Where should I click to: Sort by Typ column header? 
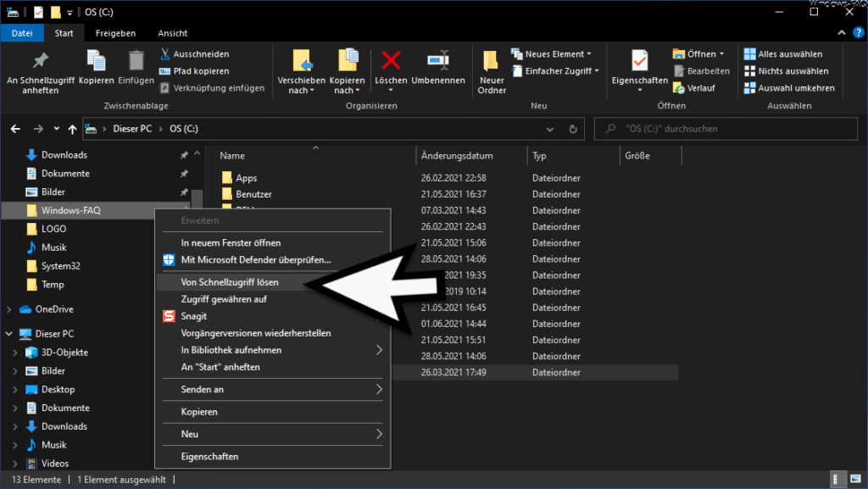click(539, 156)
